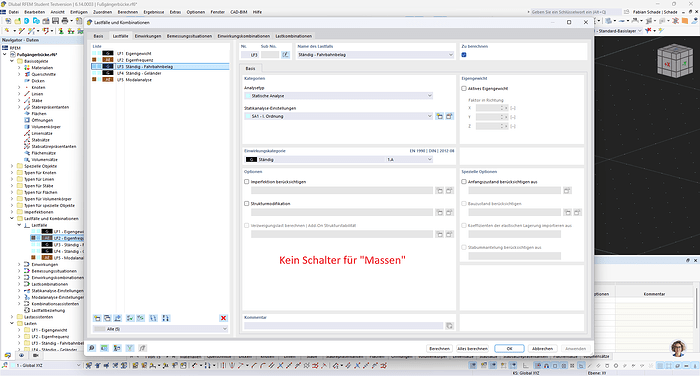700x376 pixels.
Task: Click the user avatar in the bottom right corner
Action: pyautogui.click(x=678, y=348)
